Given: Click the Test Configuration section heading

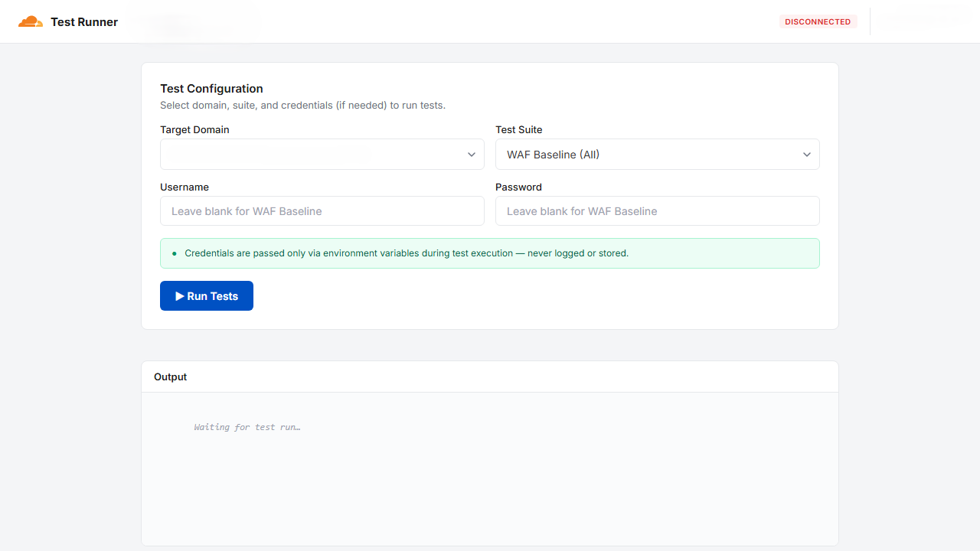Looking at the screenshot, I should [x=211, y=88].
